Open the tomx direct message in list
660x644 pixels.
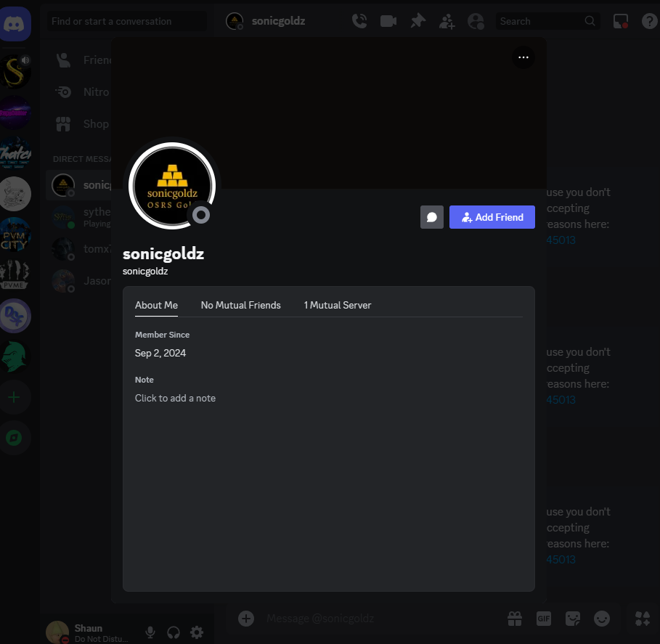tap(78, 249)
